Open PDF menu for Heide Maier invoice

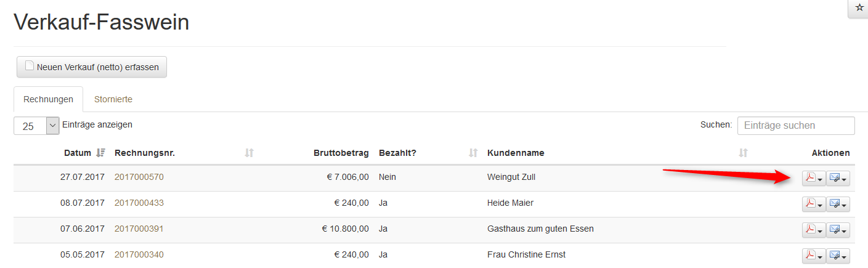[813, 204]
